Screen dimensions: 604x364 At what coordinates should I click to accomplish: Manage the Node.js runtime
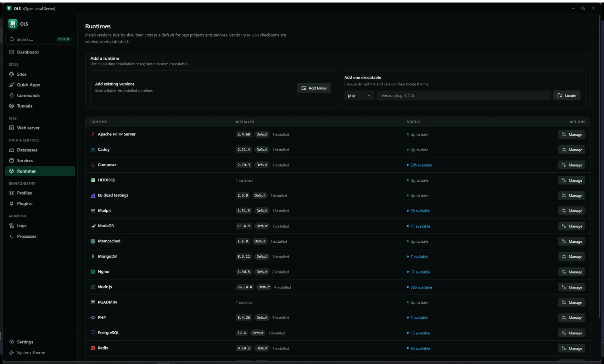pos(572,287)
